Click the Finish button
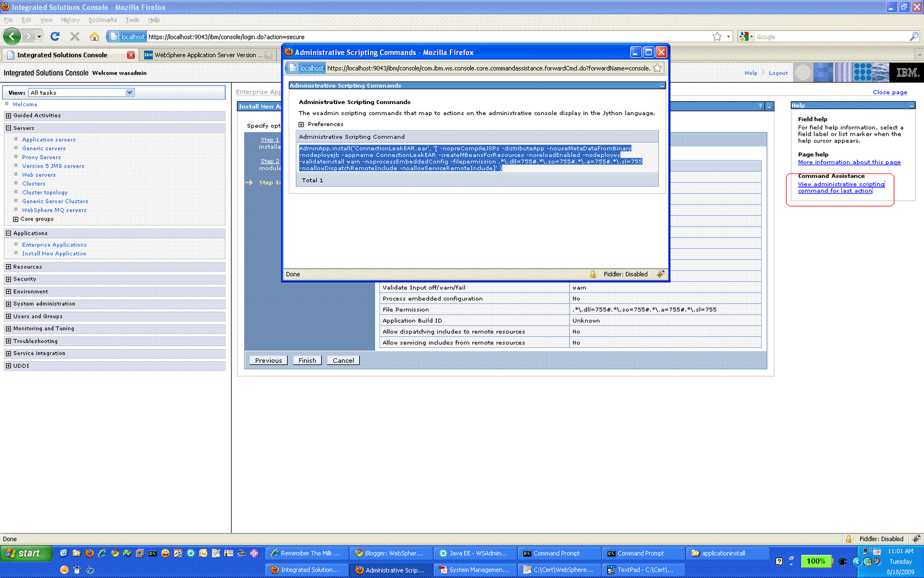Screen dimensions: 924x578 [307, 360]
